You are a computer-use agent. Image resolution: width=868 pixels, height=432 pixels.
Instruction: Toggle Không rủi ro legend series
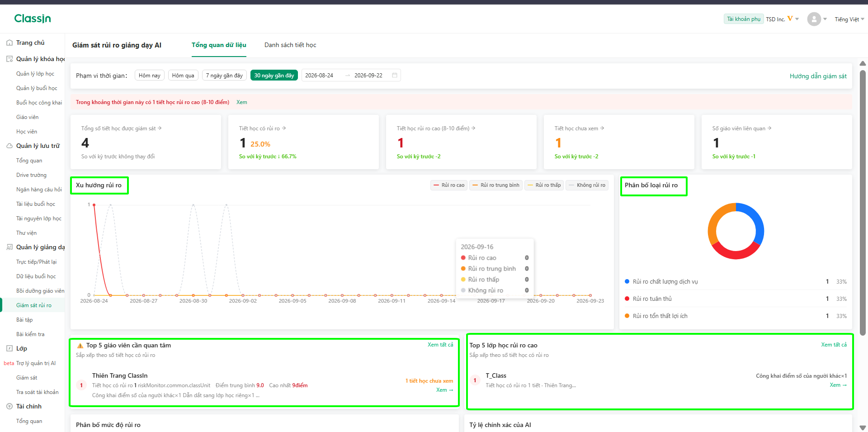tap(587, 185)
